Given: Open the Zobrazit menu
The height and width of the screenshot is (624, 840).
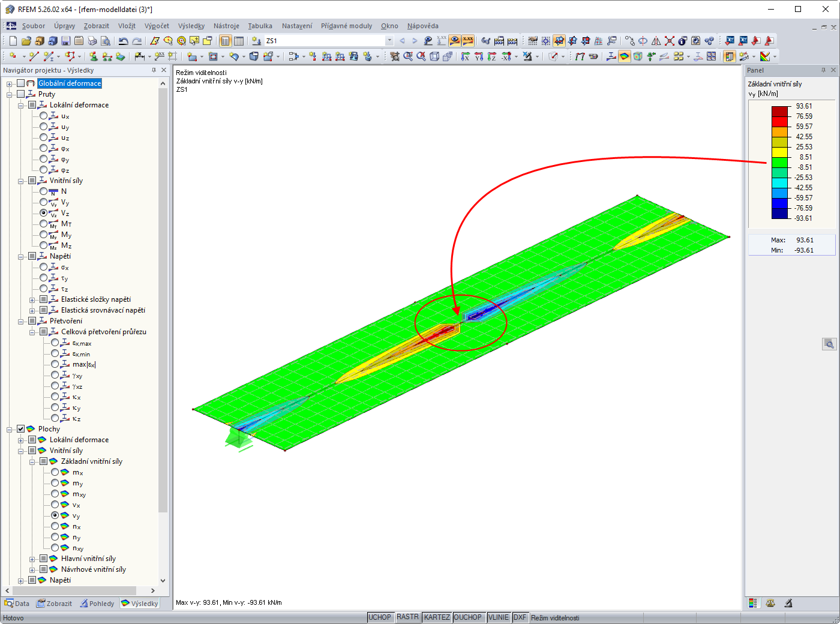Looking at the screenshot, I should pos(97,26).
